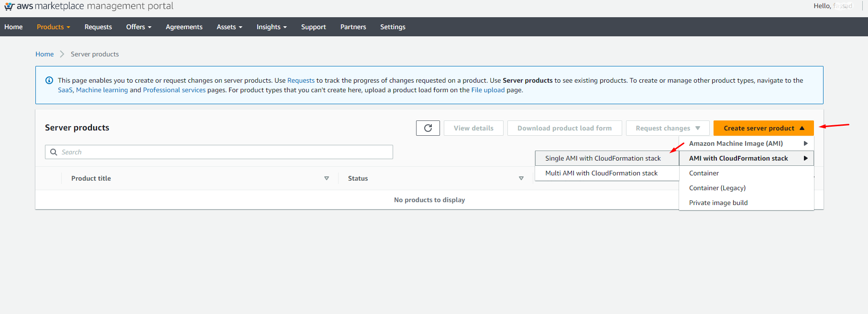Open the Requests nav item
Viewport: 868px width, 314px height.
(98, 27)
